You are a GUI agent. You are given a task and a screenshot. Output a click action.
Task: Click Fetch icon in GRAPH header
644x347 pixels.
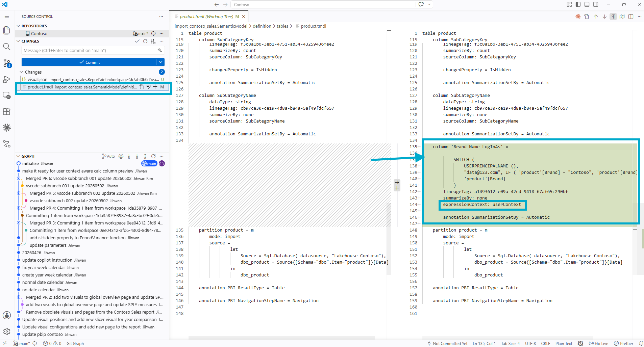click(x=129, y=156)
